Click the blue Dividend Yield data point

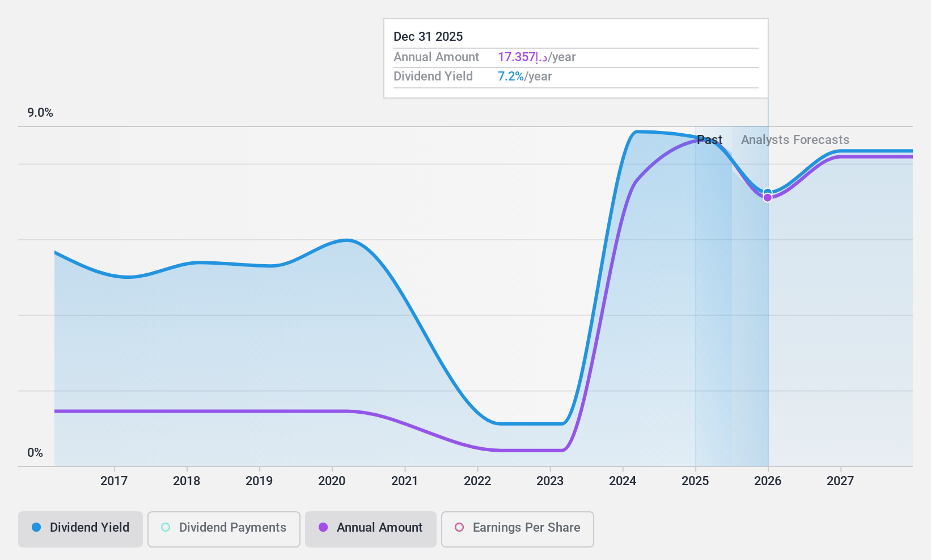(x=768, y=193)
